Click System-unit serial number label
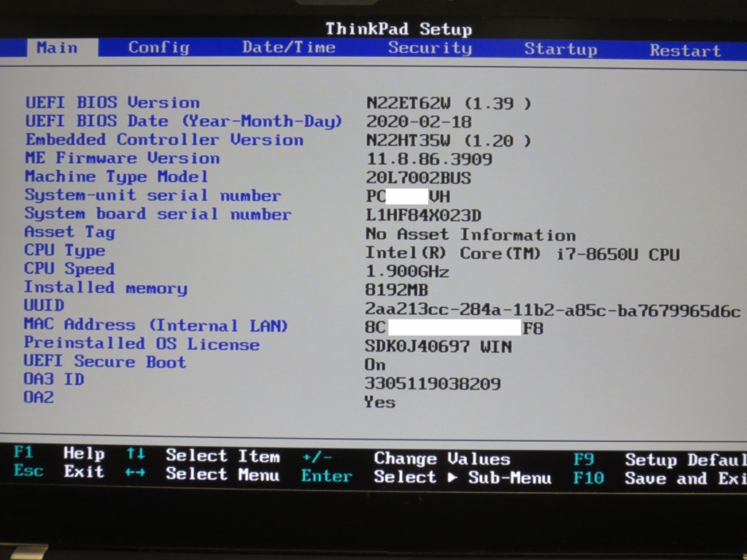The width and height of the screenshot is (747, 560). click(x=152, y=195)
